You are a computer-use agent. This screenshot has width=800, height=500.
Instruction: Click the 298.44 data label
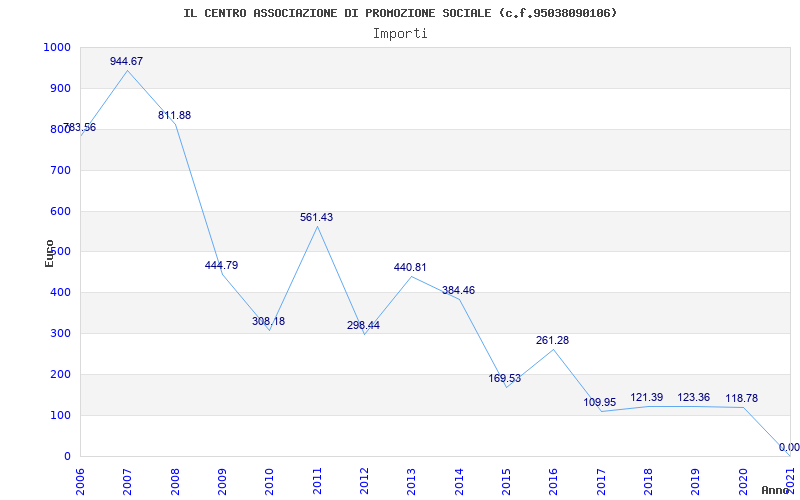pyautogui.click(x=363, y=326)
